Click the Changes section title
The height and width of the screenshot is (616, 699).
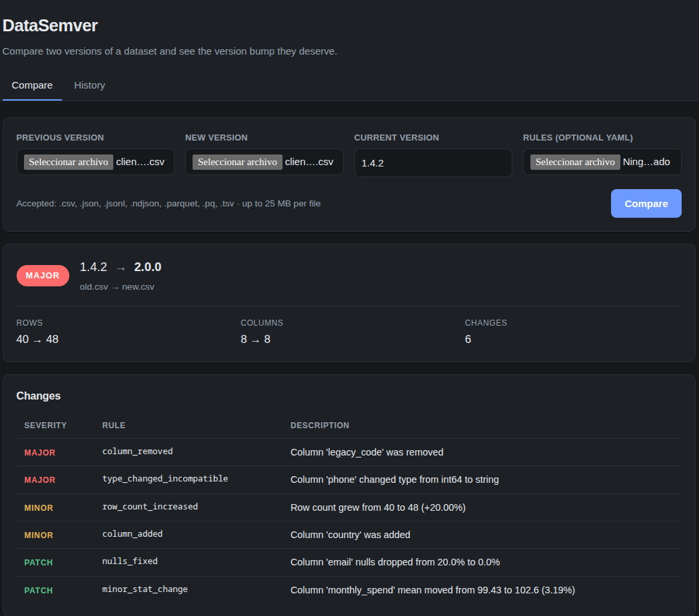(x=39, y=396)
